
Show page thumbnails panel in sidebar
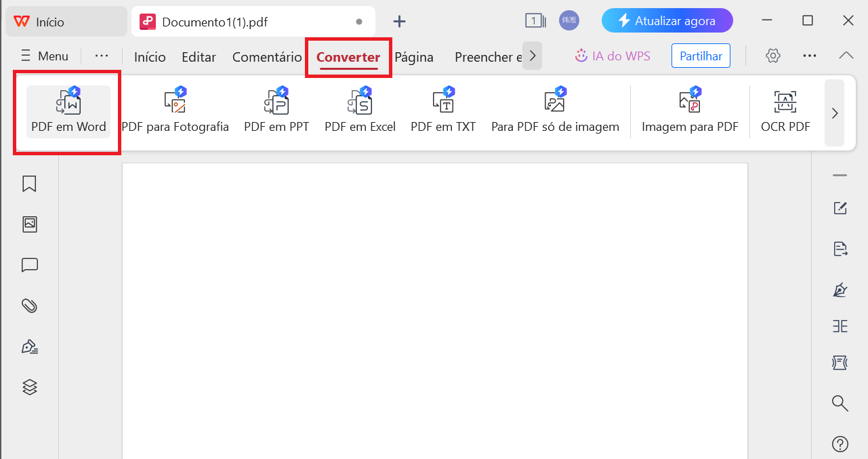pyautogui.click(x=29, y=224)
